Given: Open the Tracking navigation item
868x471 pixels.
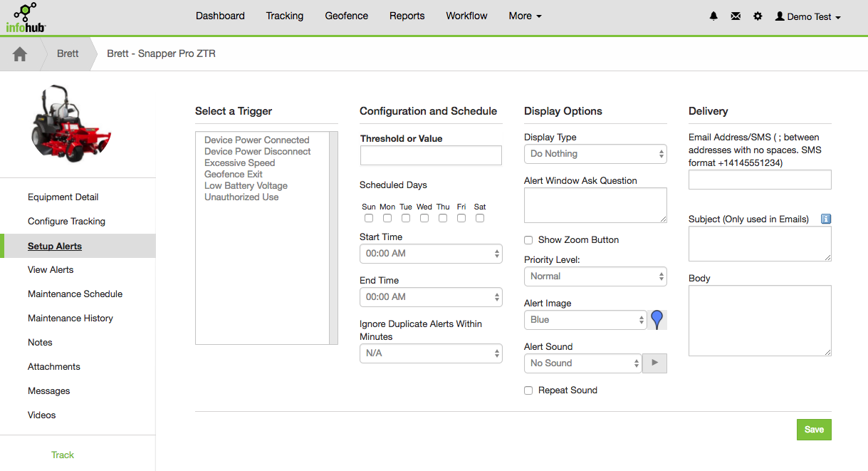Looking at the screenshot, I should [285, 16].
